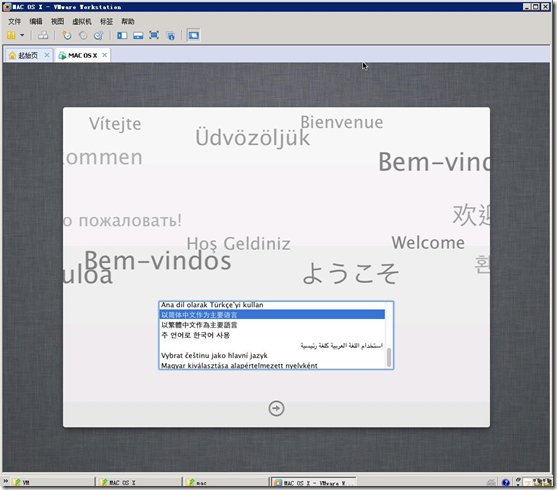Click the language list scrollbar thumb
The height and width of the screenshot is (490, 557).
389,357
